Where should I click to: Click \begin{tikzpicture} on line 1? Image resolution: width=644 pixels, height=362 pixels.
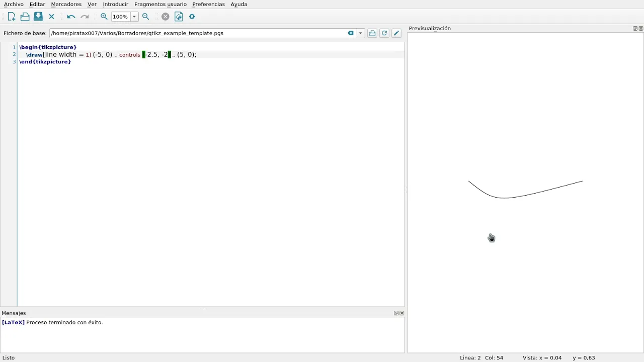pos(48,47)
